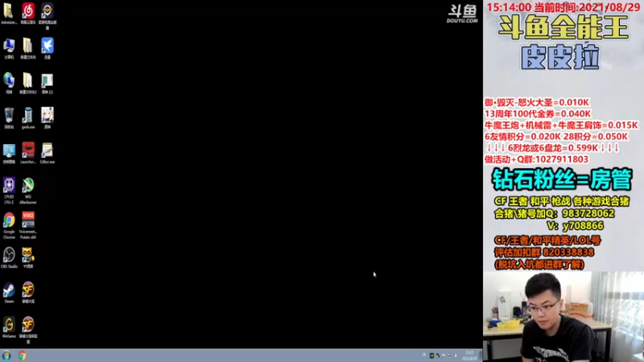Launch NetEase Cloud Music from the desktop
The height and width of the screenshot is (362, 644).
(x=28, y=14)
